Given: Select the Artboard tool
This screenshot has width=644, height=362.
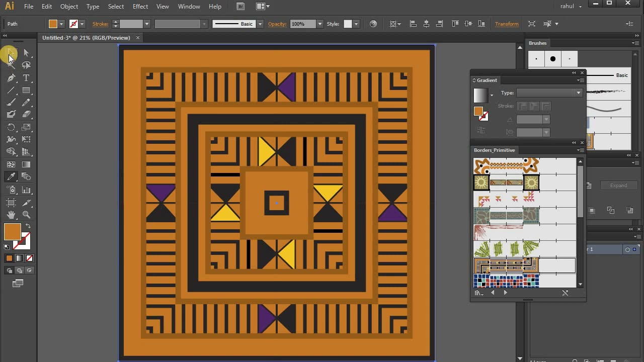Looking at the screenshot, I should (11, 203).
